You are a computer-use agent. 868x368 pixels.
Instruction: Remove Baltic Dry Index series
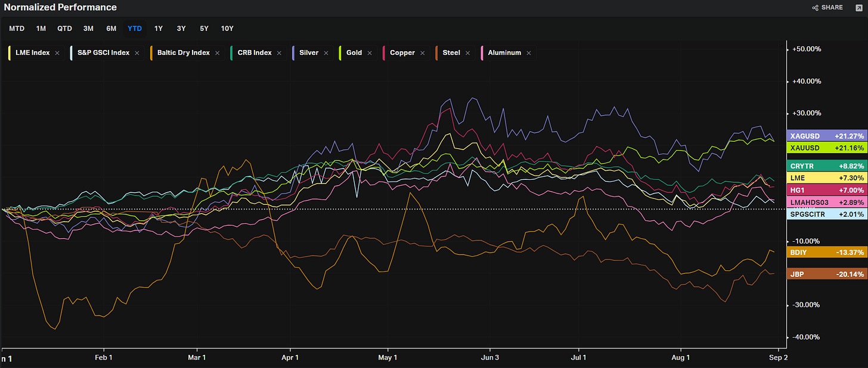pyautogui.click(x=217, y=53)
